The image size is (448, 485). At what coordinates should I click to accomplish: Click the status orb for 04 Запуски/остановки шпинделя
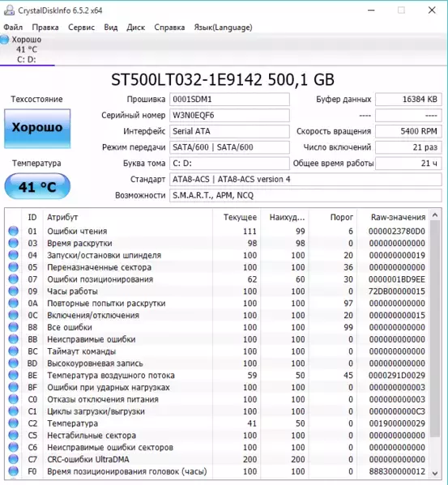pyautogui.click(x=13, y=255)
